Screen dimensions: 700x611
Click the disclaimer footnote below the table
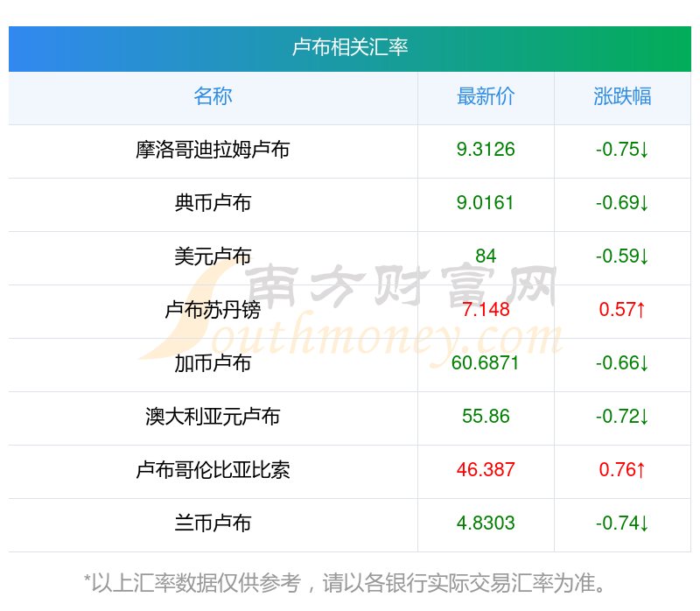[x=345, y=583]
